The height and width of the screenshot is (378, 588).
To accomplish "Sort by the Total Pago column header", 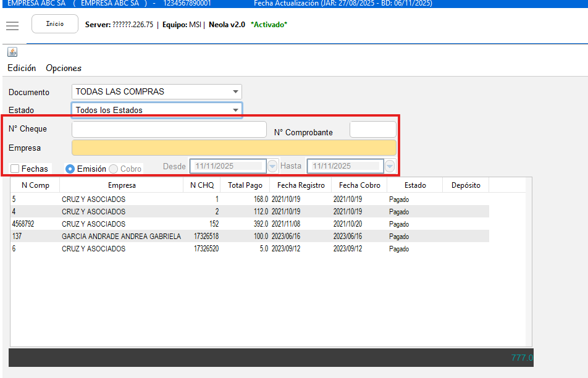I will (245, 185).
